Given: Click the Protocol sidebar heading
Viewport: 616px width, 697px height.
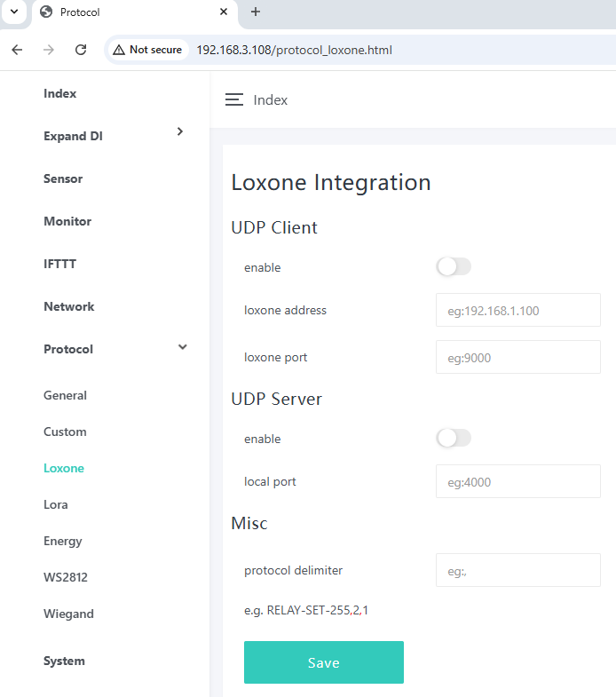Looking at the screenshot, I should click(x=68, y=350).
